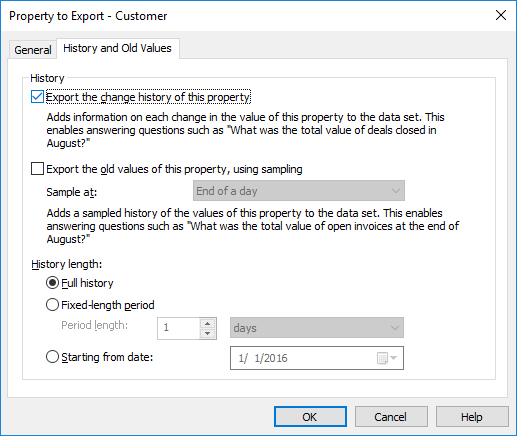Screen dimensions: 517x436
Task: Uncheck Export the change history checkbox
Action: [37, 97]
